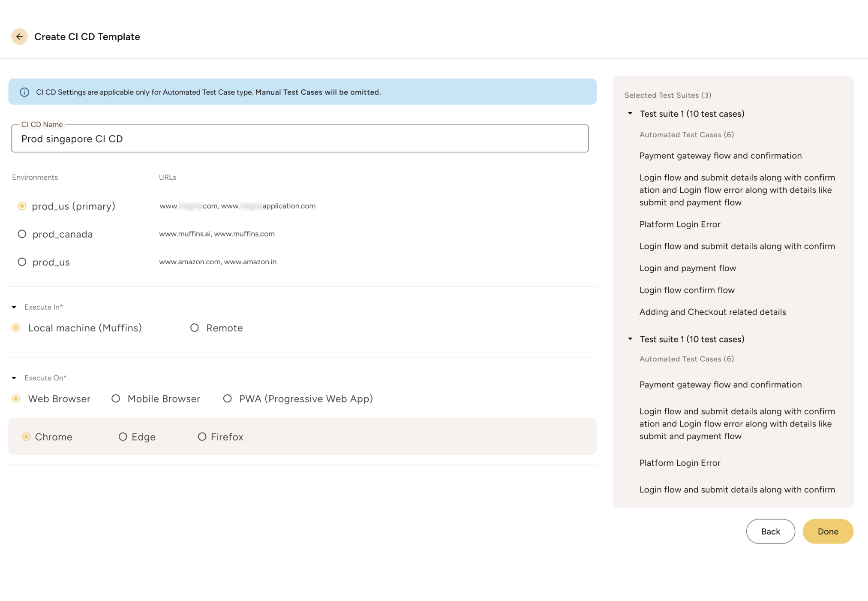
Task: Select the Platform Login Error test case
Action: point(680,224)
